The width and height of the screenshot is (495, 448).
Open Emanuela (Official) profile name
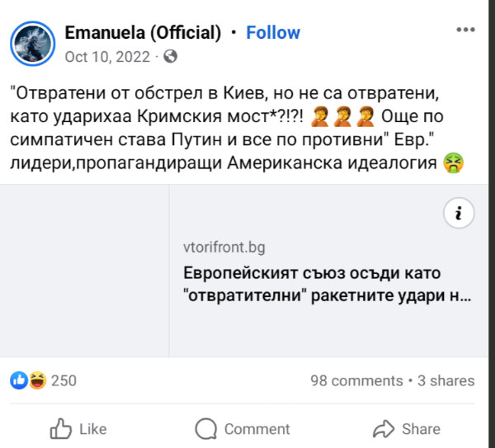[x=143, y=33]
